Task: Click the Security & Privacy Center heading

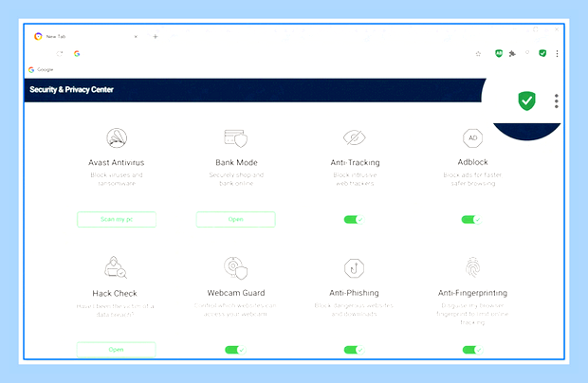Action: [72, 89]
